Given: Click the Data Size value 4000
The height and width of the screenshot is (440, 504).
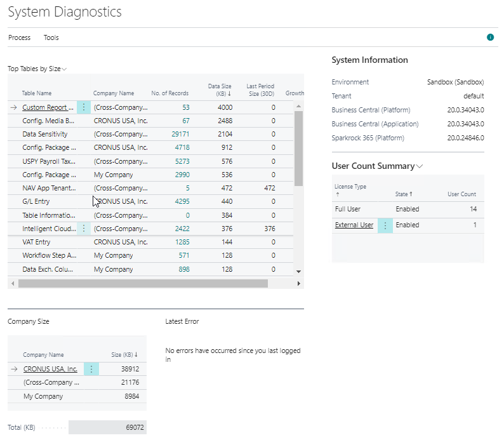Looking at the screenshot, I should click(x=225, y=107).
